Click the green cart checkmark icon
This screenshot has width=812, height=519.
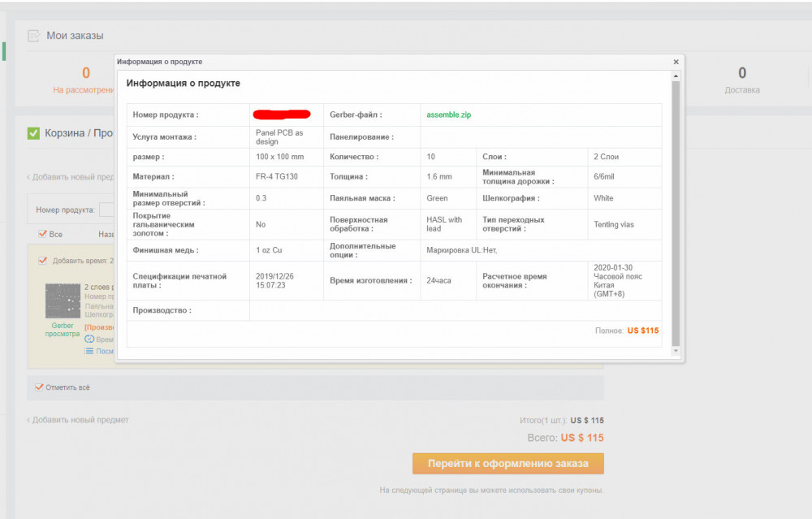(33, 133)
